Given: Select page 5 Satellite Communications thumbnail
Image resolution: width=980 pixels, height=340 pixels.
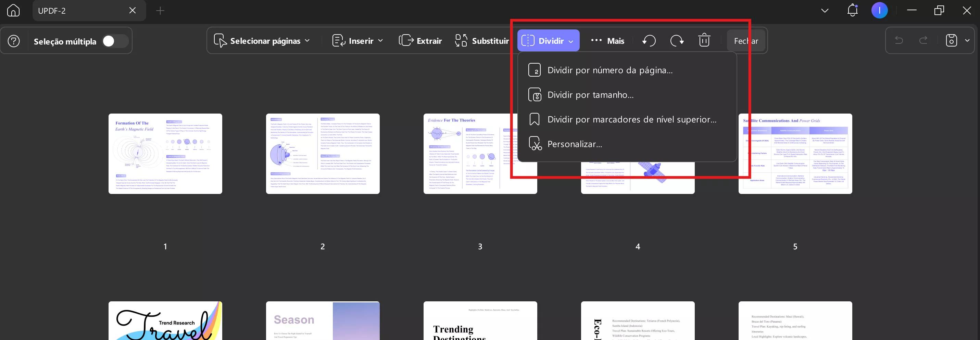Looking at the screenshot, I should click(x=795, y=154).
